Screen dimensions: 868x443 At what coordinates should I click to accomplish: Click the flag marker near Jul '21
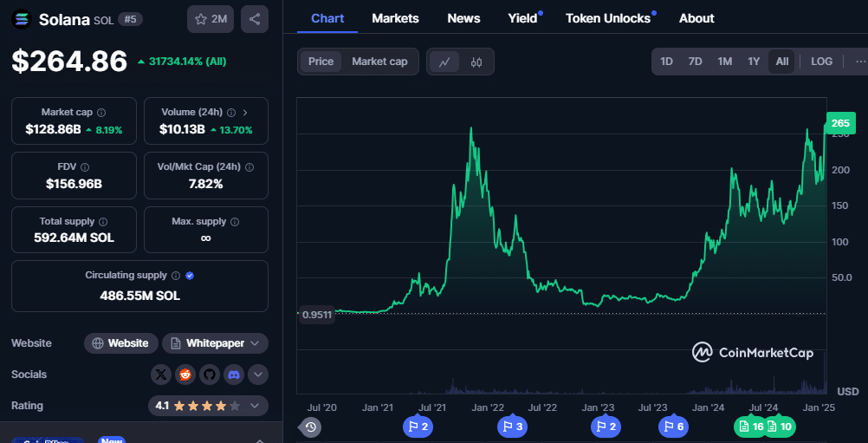418,427
